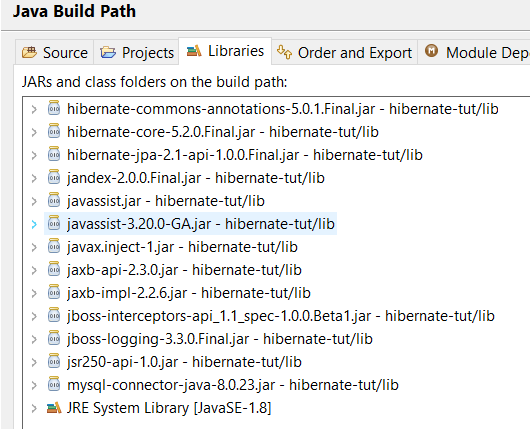Open the Projects tab
This screenshot has height=429, width=530.
tap(136, 52)
